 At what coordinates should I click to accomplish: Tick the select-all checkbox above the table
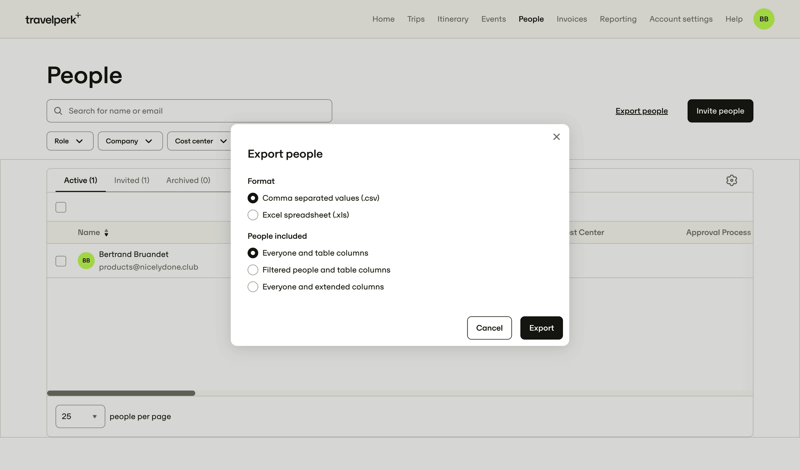tap(61, 207)
